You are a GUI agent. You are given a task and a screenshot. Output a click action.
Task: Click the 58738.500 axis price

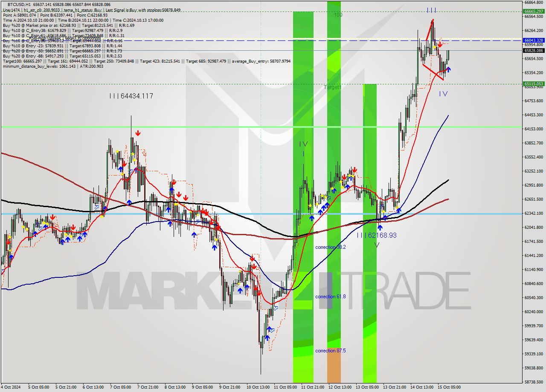click(x=534, y=382)
